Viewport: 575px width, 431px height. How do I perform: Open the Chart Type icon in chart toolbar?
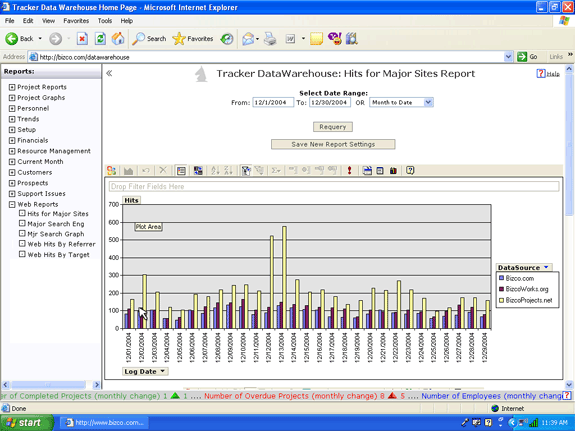pos(128,171)
